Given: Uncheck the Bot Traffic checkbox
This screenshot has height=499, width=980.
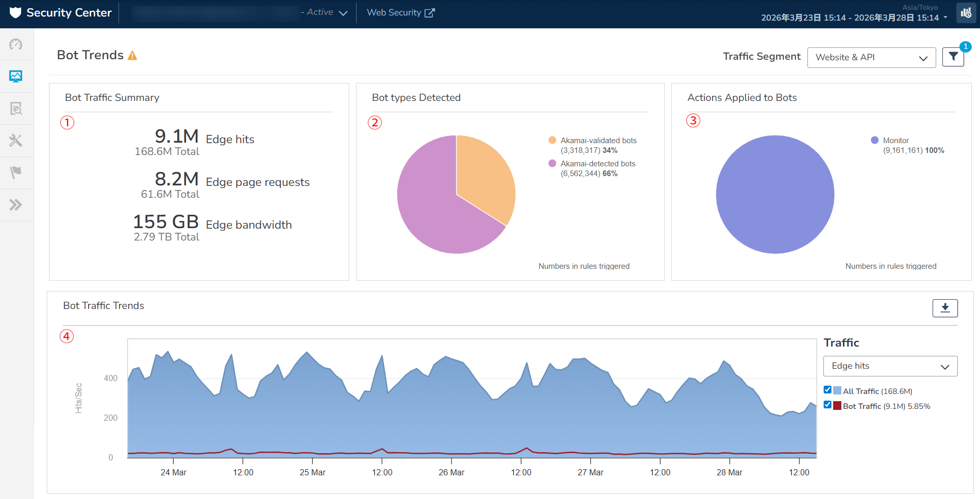Looking at the screenshot, I should 827,405.
